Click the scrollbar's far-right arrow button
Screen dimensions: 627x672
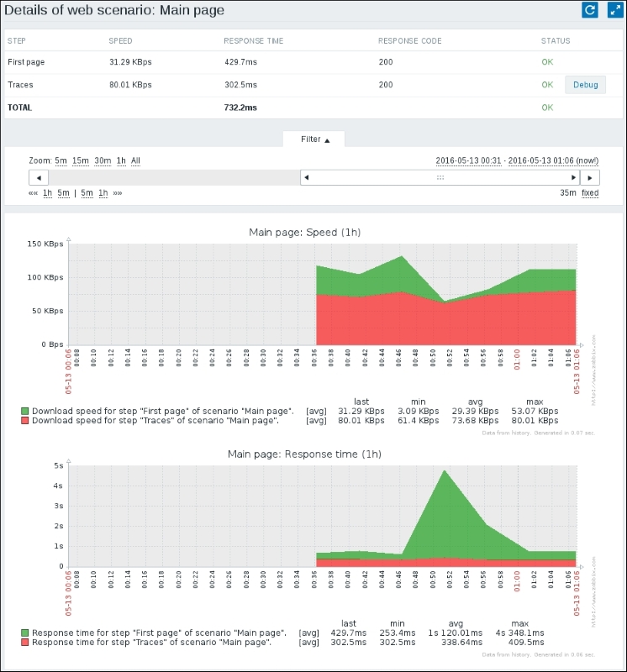[x=590, y=178]
